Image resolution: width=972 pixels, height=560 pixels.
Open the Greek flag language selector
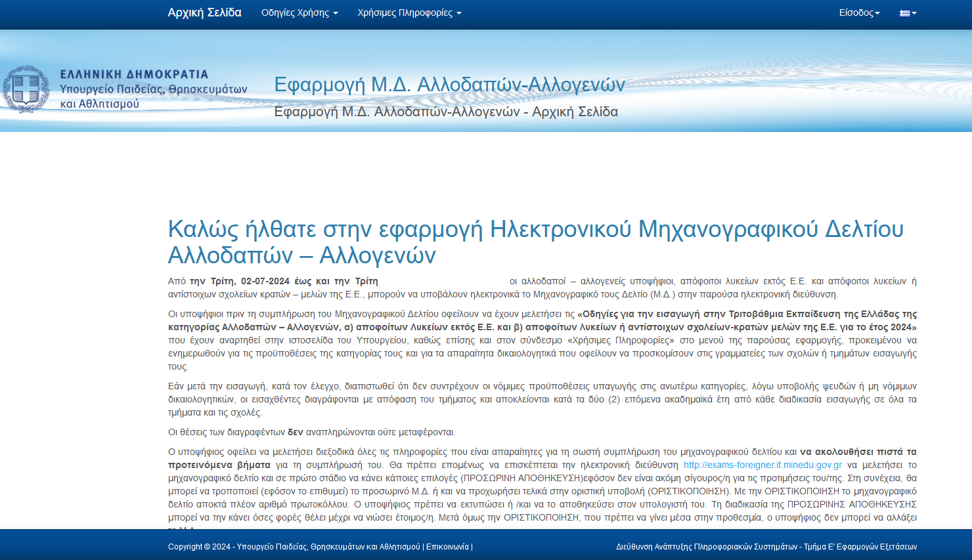[908, 12]
